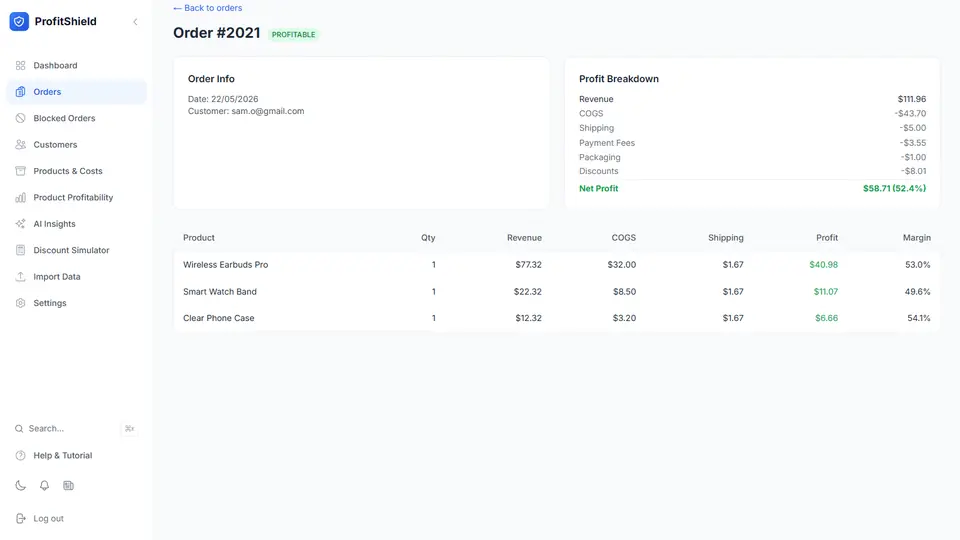Click the Customers people icon
This screenshot has width=960, height=540.
[x=20, y=144]
